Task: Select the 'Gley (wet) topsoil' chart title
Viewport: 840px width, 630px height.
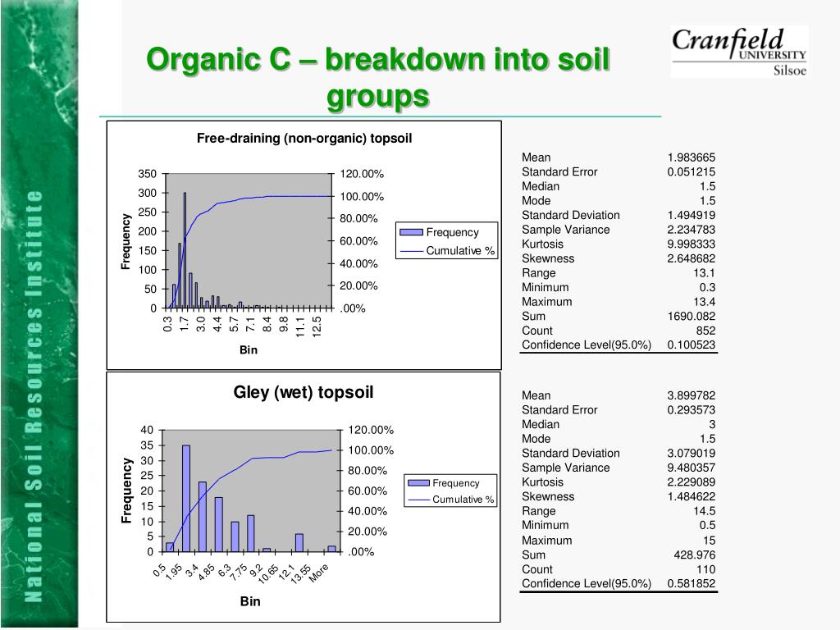Action: [x=304, y=392]
